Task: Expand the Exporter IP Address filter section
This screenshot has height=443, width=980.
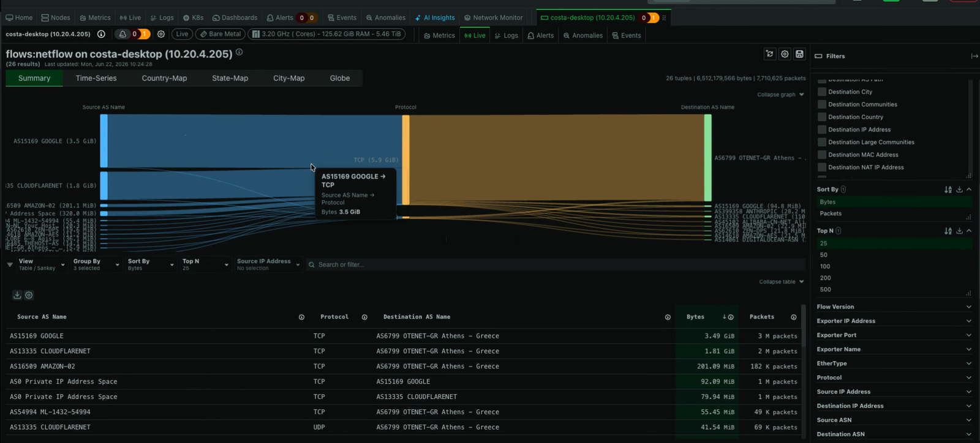Action: click(x=894, y=321)
